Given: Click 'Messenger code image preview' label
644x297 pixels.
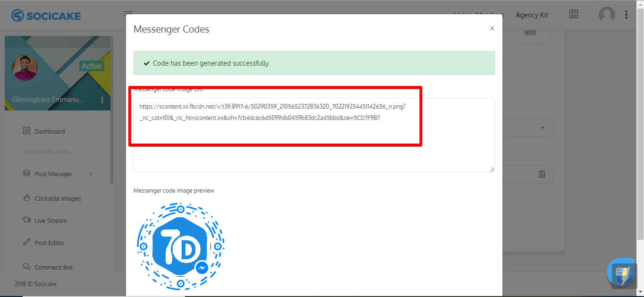Looking at the screenshot, I should 174,191.
